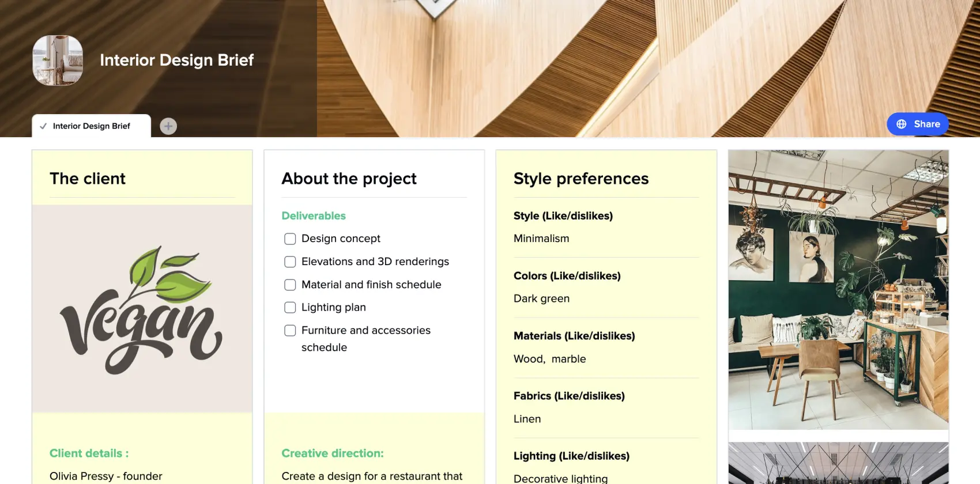980x484 pixels.
Task: Check the Lighting plan checkbox
Action: click(x=290, y=308)
